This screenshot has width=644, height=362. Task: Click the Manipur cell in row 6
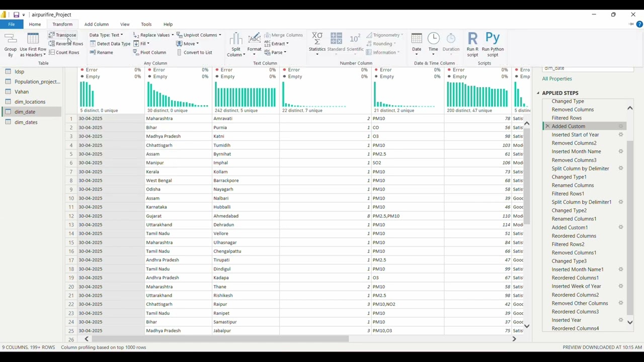point(178,163)
